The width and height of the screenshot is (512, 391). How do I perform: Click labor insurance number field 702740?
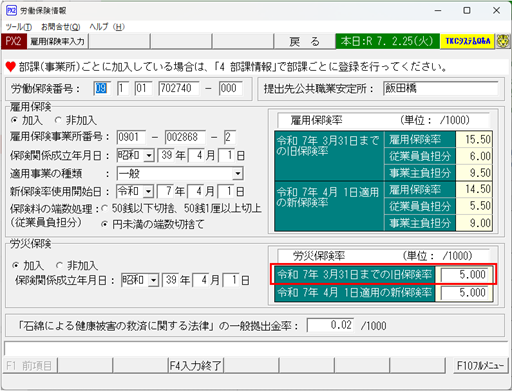coord(179,89)
